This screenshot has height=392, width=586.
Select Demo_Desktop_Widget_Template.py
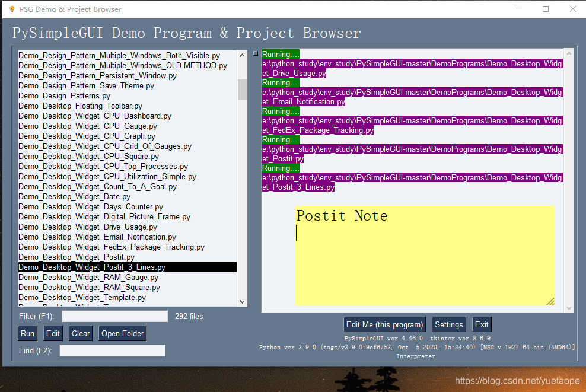(x=128, y=298)
